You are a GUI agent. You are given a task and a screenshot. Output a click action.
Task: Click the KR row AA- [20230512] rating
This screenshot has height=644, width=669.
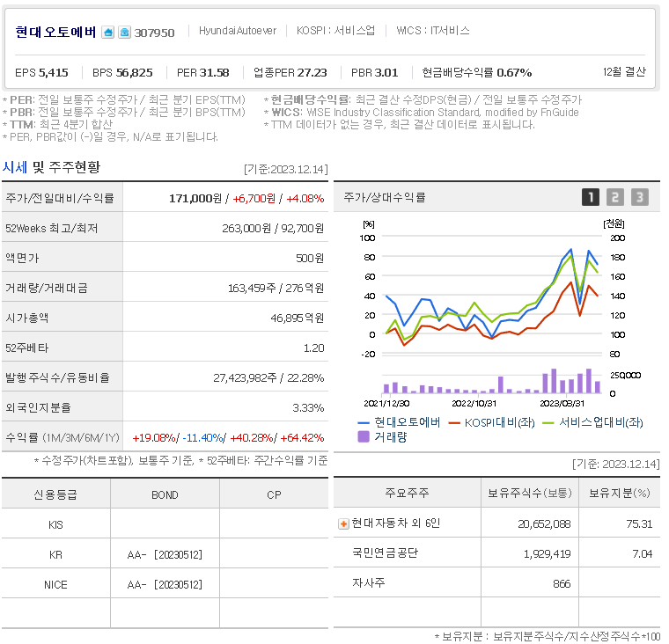click(x=165, y=555)
